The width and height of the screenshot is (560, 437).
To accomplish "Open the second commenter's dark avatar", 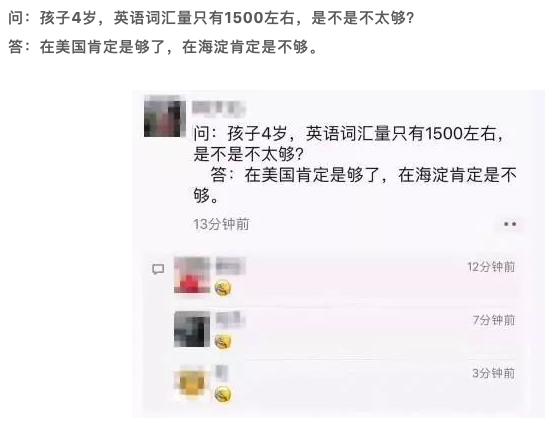I will pos(192,329).
